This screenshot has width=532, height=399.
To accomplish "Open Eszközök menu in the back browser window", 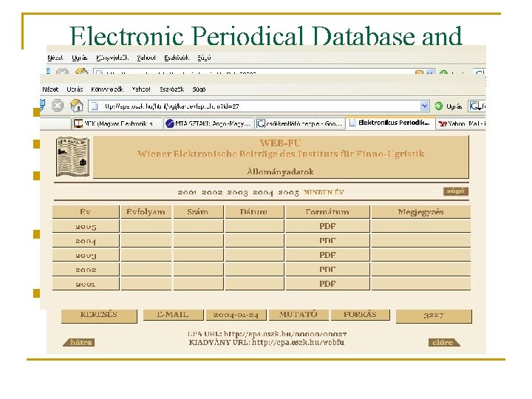I will (177, 58).
